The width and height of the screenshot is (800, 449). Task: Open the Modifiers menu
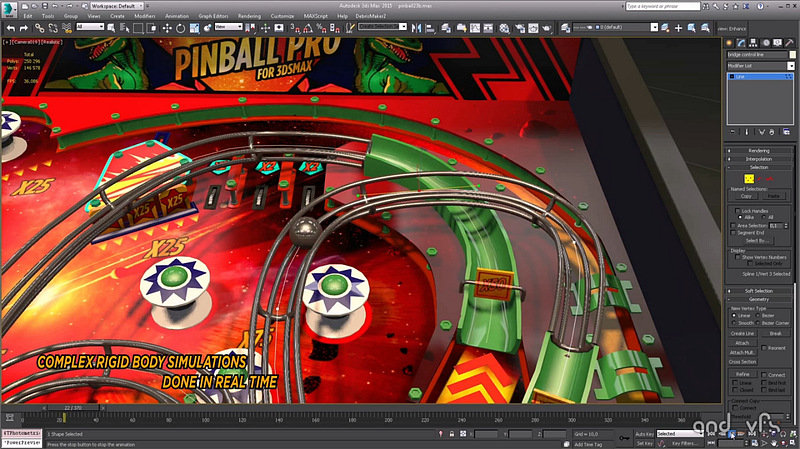[144, 16]
